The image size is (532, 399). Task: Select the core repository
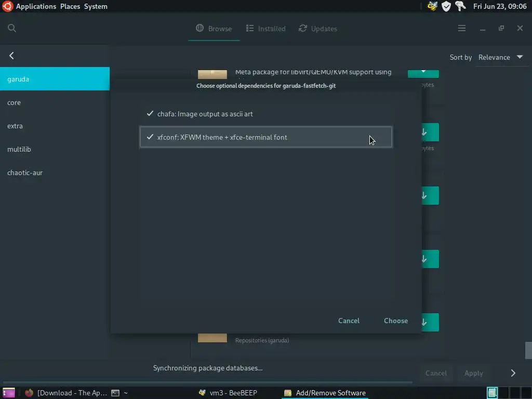(55, 102)
